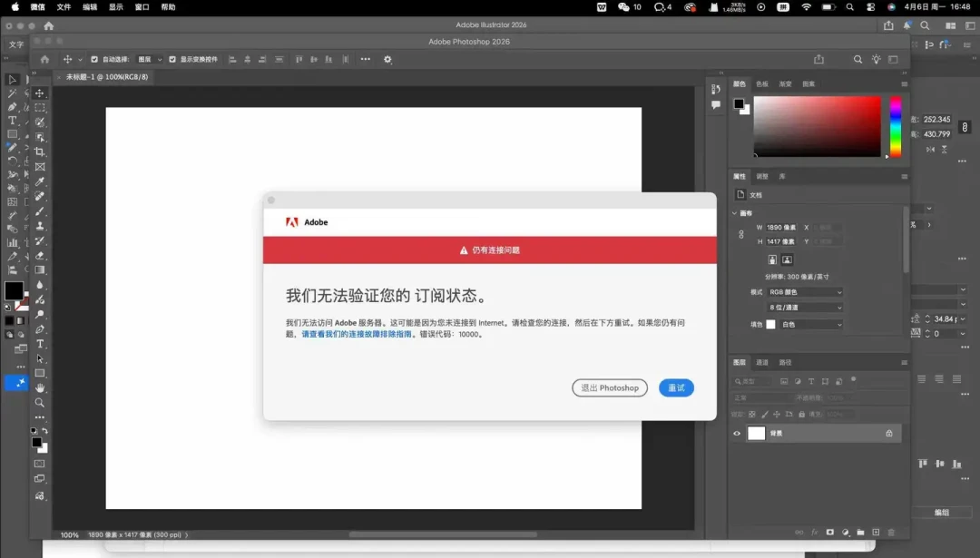Select the Crop tool in Photoshop's toolbox

(x=39, y=152)
